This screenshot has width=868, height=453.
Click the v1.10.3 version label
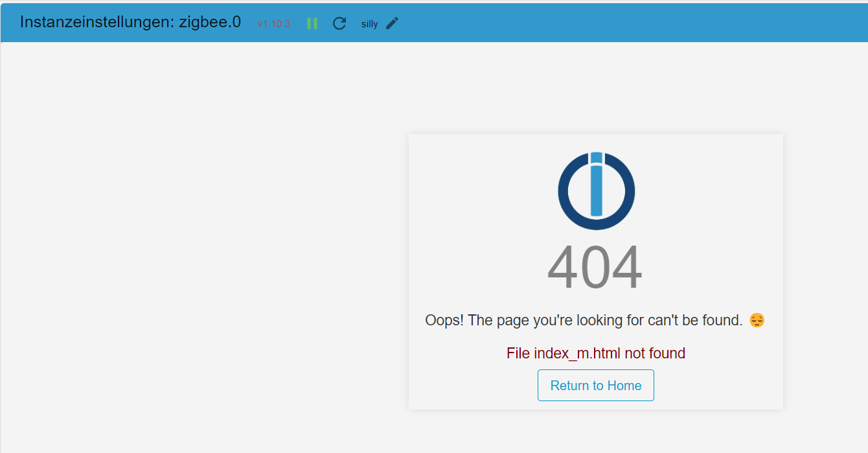pos(273,24)
